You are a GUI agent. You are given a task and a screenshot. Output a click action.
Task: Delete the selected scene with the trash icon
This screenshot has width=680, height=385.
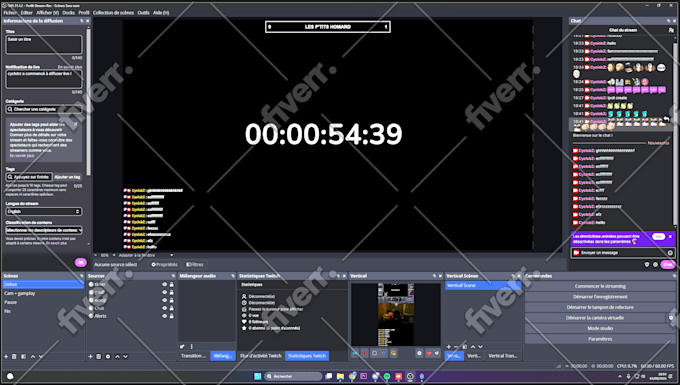tap(14, 356)
